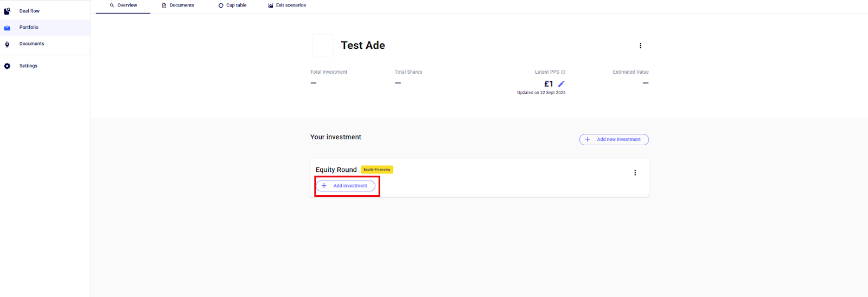The width and height of the screenshot is (868, 297).
Task: Open Settings via its sidebar label
Action: 28,66
